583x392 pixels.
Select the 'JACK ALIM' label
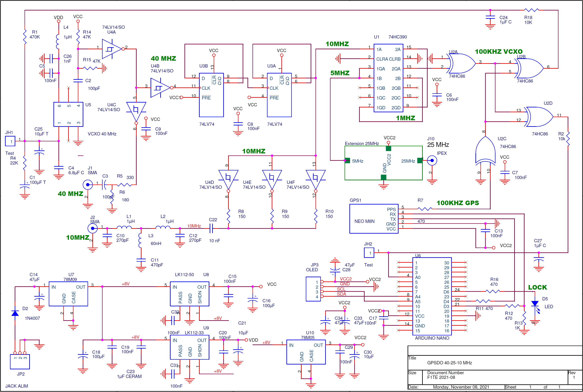pyautogui.click(x=16, y=386)
